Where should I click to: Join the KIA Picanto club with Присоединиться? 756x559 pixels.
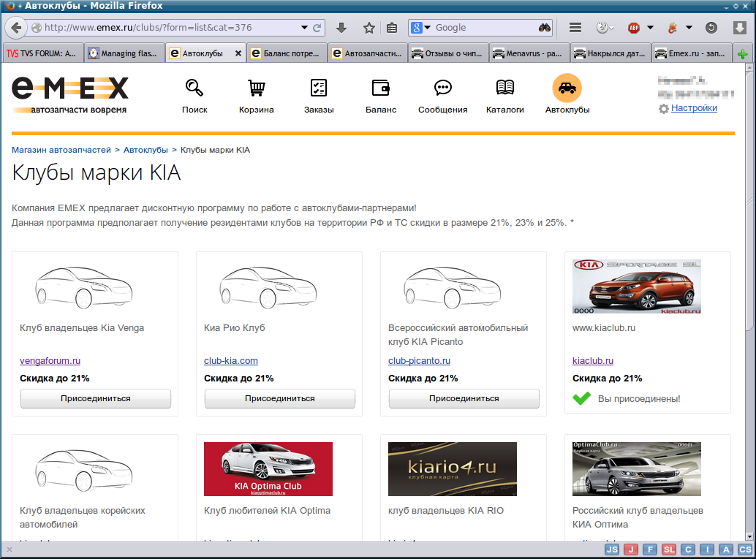pos(464,398)
